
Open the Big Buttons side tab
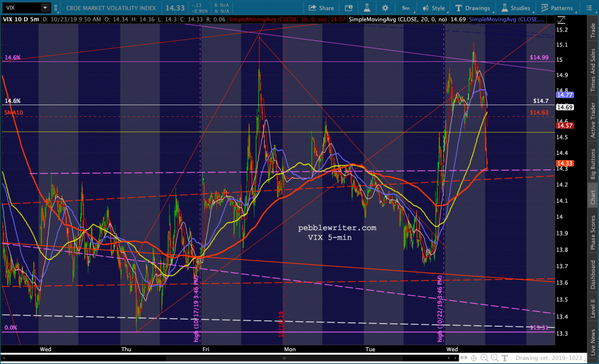pyautogui.click(x=593, y=164)
